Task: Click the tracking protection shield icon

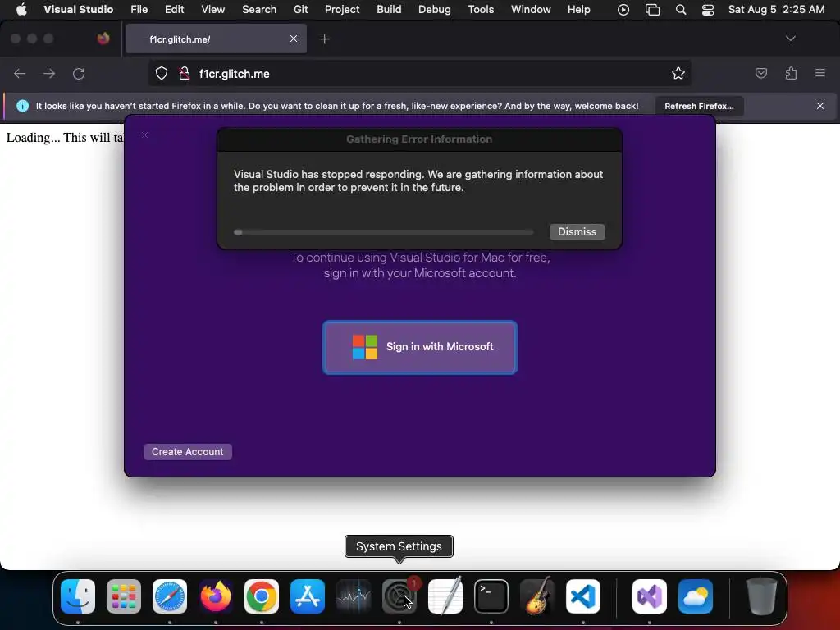Action: 162,73
